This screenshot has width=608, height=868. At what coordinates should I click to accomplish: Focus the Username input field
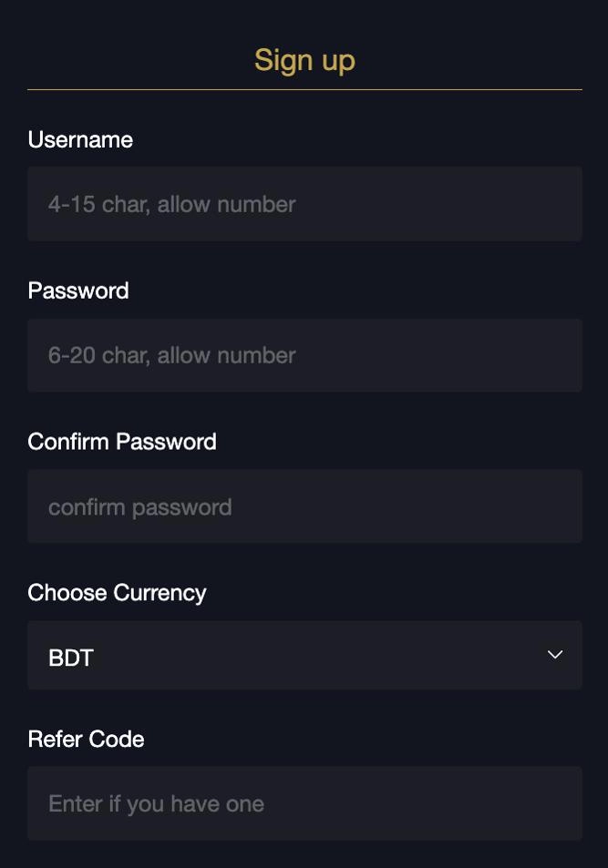click(x=304, y=204)
